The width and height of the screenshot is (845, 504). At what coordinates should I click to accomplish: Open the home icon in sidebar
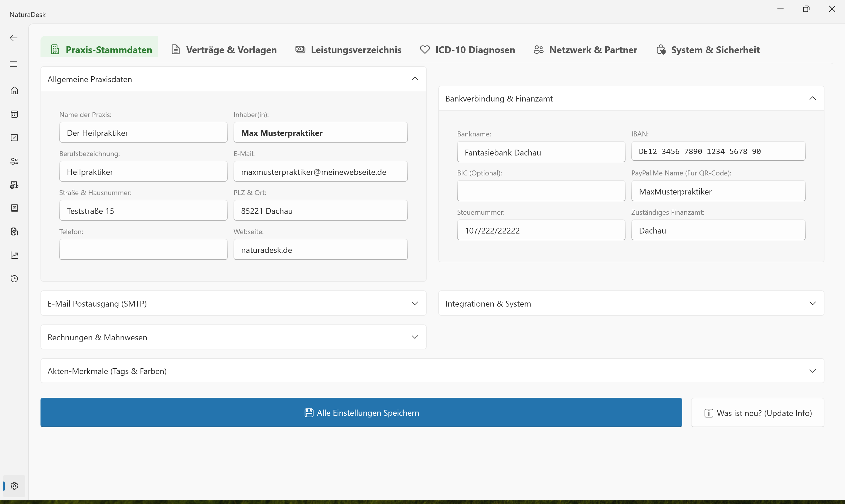[x=14, y=91]
